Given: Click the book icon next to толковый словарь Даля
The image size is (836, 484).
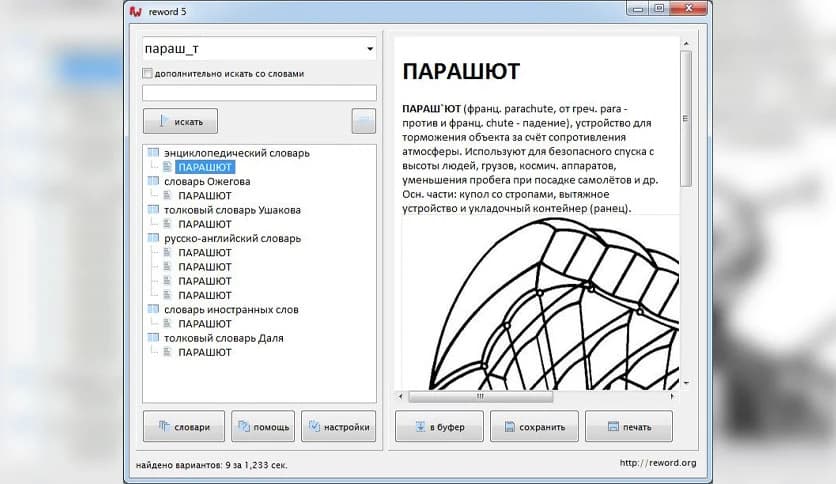Looking at the screenshot, I should pyautogui.click(x=154, y=337).
